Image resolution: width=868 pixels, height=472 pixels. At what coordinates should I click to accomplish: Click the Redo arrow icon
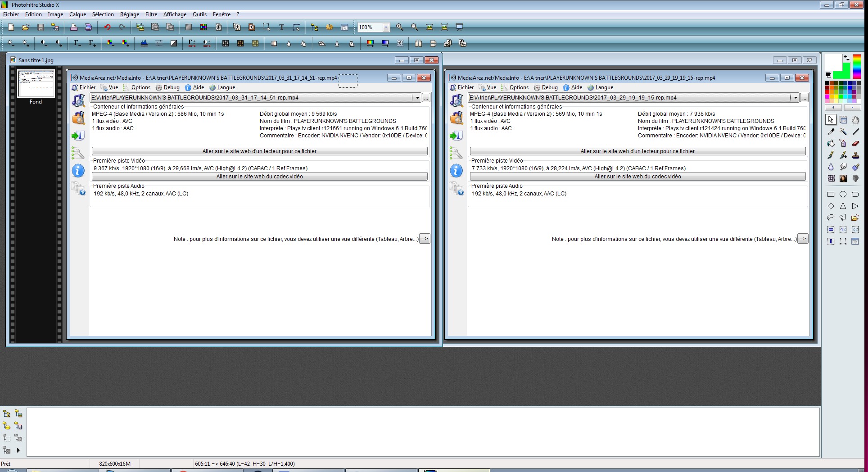[x=122, y=27]
